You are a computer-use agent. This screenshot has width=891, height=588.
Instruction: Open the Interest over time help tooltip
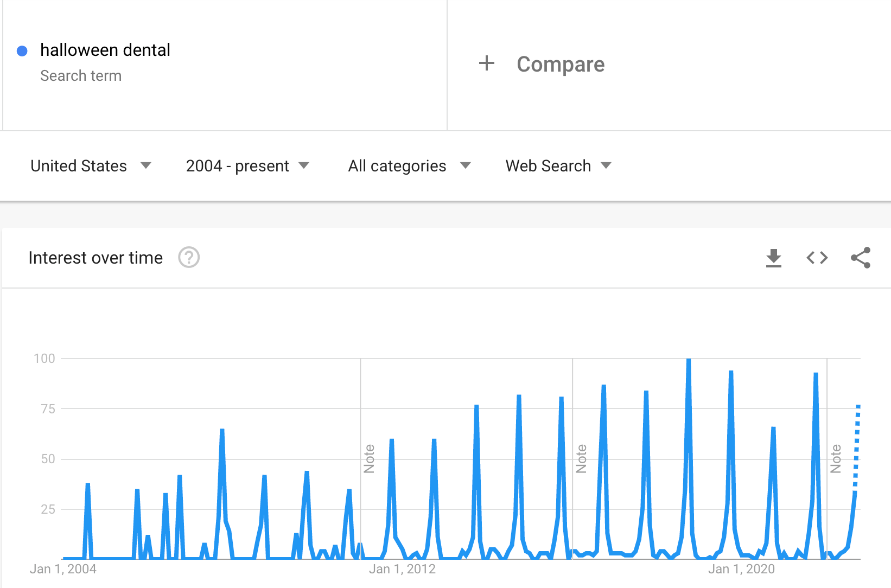188,258
